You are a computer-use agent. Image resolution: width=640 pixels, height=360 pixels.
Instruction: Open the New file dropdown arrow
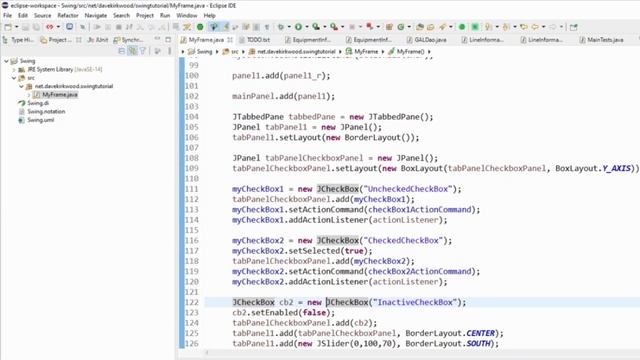(17, 27)
